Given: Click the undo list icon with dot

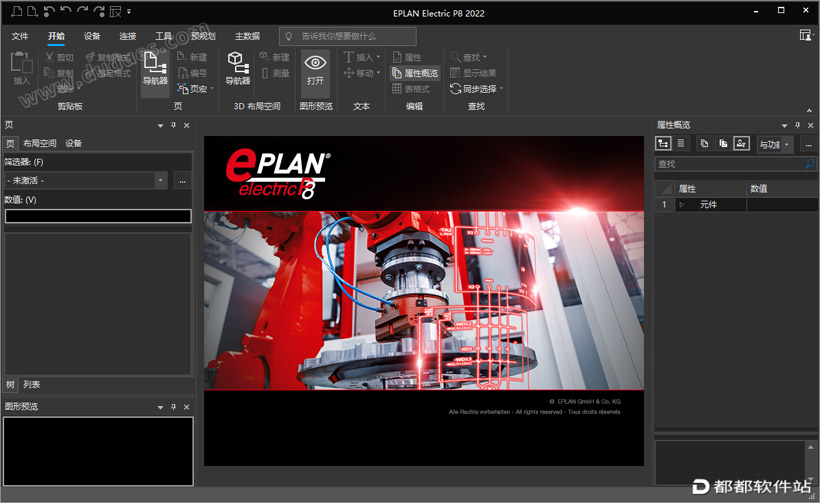Looking at the screenshot, I should pyautogui.click(x=49, y=11).
